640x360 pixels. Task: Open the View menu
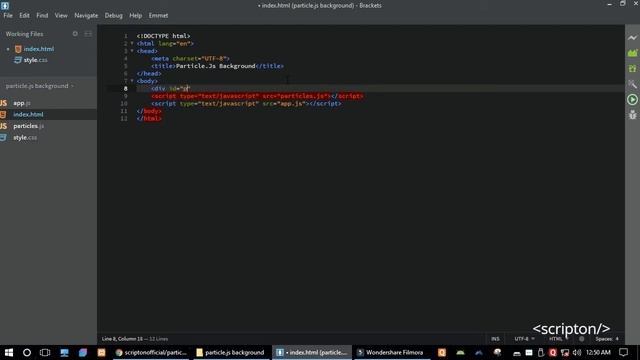point(61,16)
